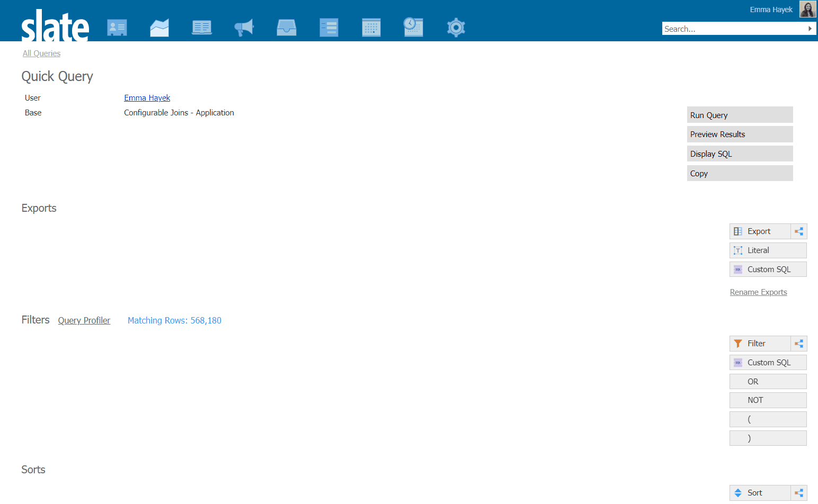Open joins icon beside Sort button
Image resolution: width=818 pixels, height=504 pixels.
pyautogui.click(x=799, y=493)
